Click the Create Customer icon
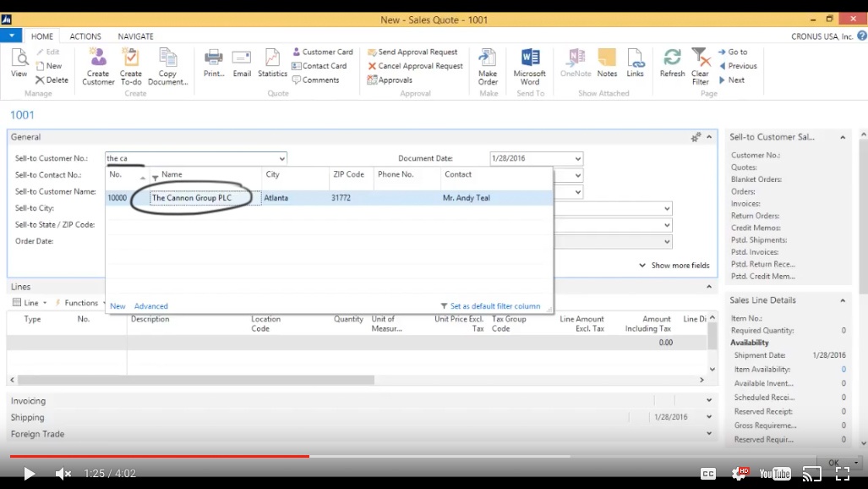 pyautogui.click(x=98, y=67)
